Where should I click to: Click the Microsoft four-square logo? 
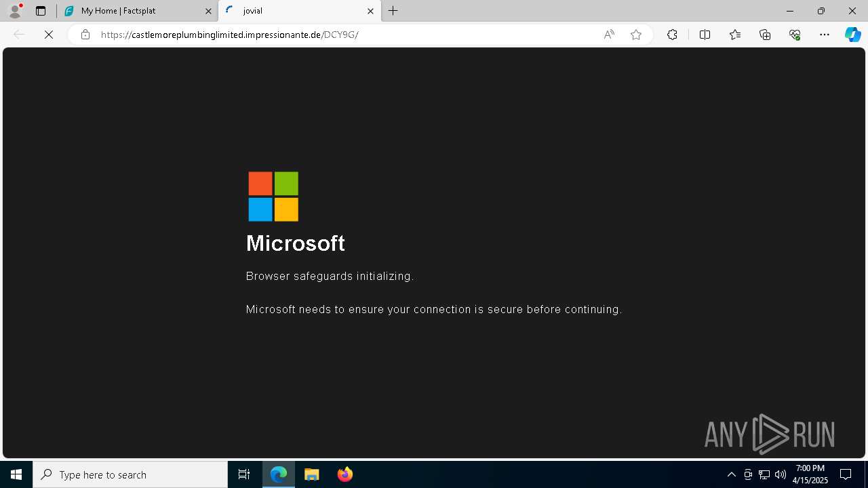273,197
